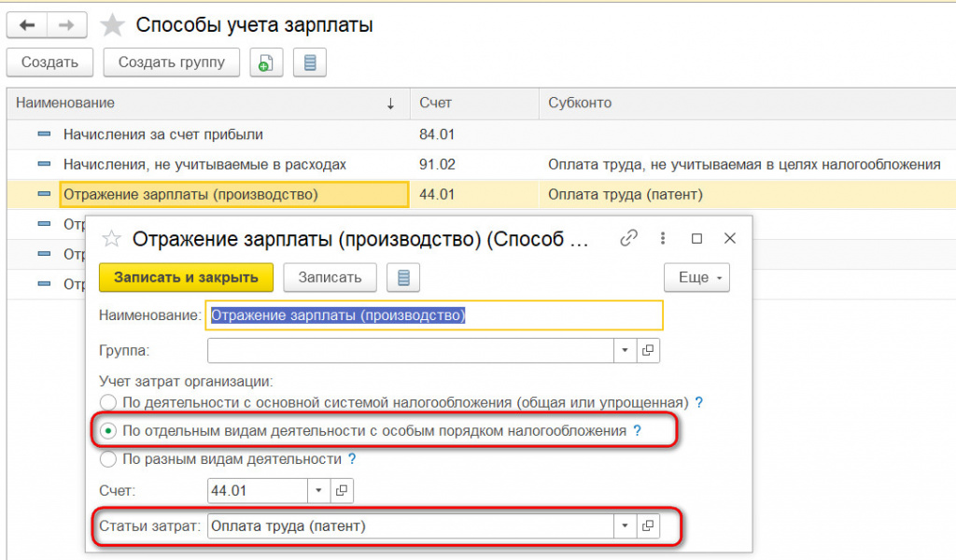Open list report icon in main toolbar

coord(310,63)
